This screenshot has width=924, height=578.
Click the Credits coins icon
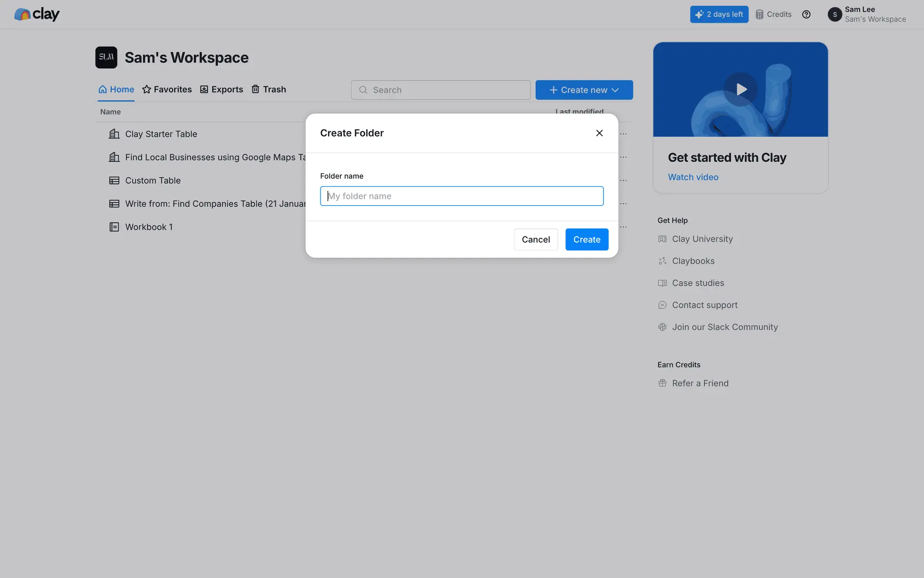pos(759,14)
